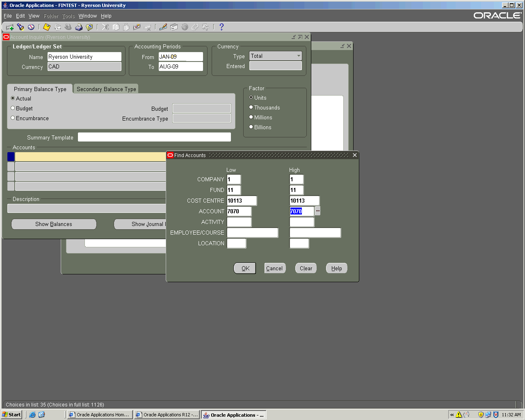
Task: Click the Print toolbar icon
Action: (79, 27)
